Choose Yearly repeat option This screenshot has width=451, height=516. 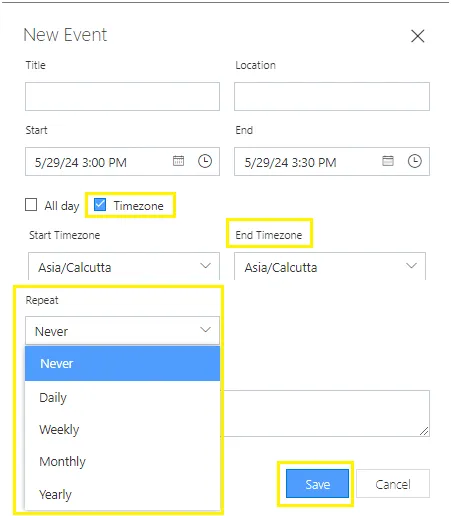pyautogui.click(x=122, y=494)
